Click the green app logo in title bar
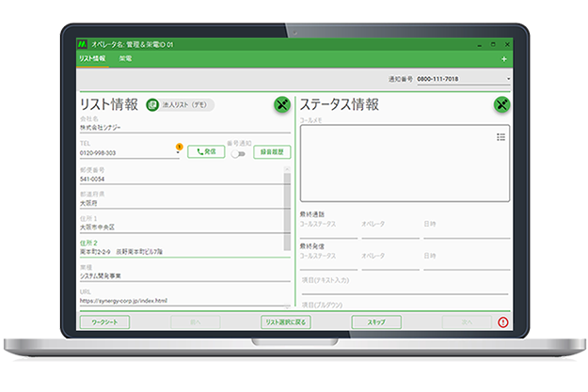The height and width of the screenshot is (392, 588). (x=83, y=43)
